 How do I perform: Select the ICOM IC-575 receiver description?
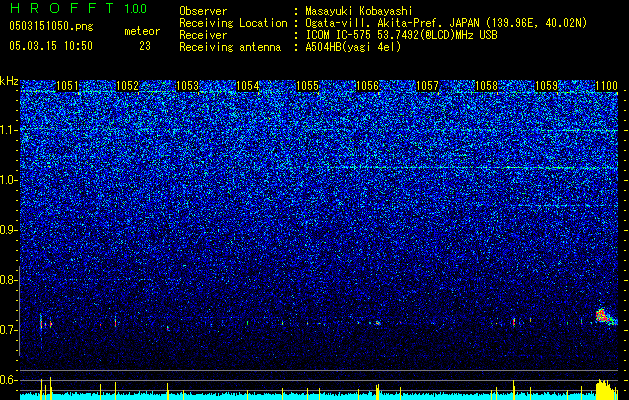click(x=401, y=35)
